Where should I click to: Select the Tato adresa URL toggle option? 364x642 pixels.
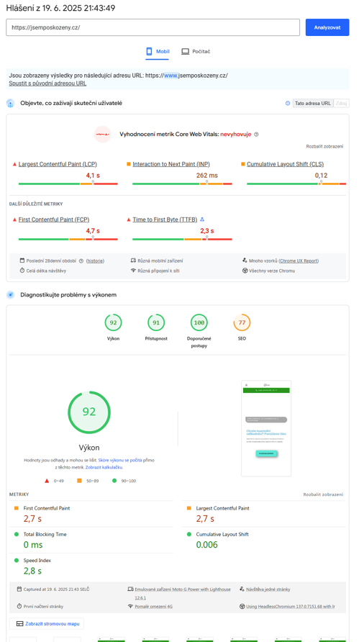click(x=313, y=103)
